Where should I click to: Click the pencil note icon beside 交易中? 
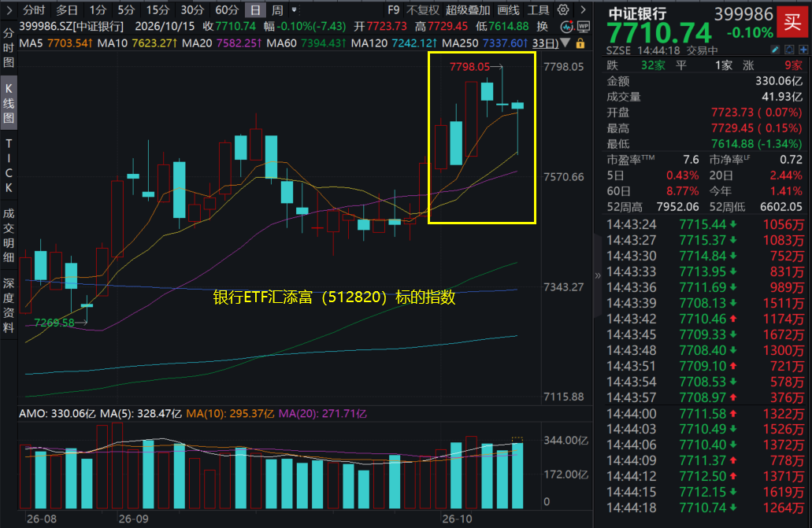(775, 50)
